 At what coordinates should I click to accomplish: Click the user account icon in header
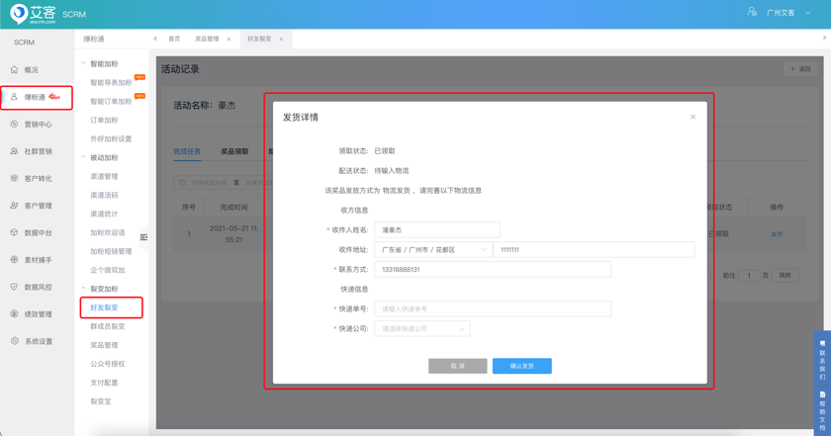coord(751,12)
